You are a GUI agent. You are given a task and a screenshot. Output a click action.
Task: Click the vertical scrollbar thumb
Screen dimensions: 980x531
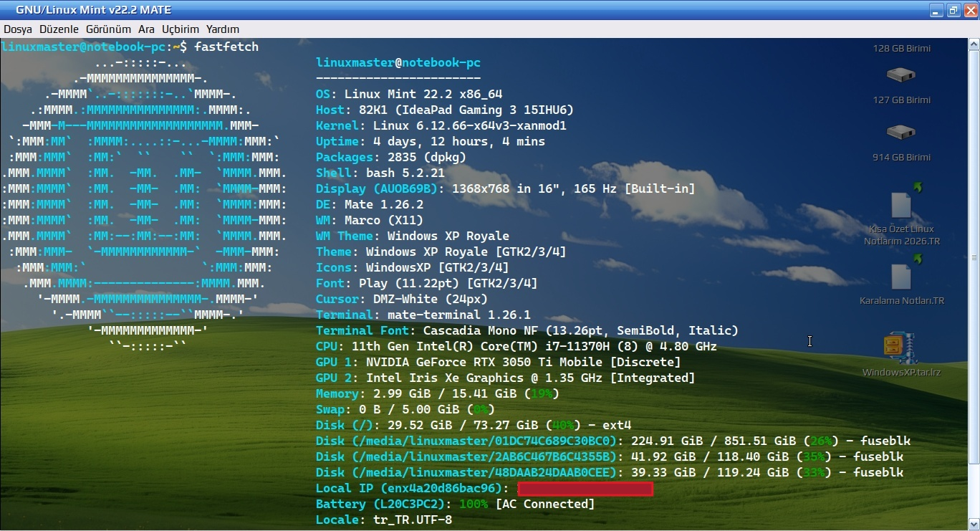pos(974,258)
